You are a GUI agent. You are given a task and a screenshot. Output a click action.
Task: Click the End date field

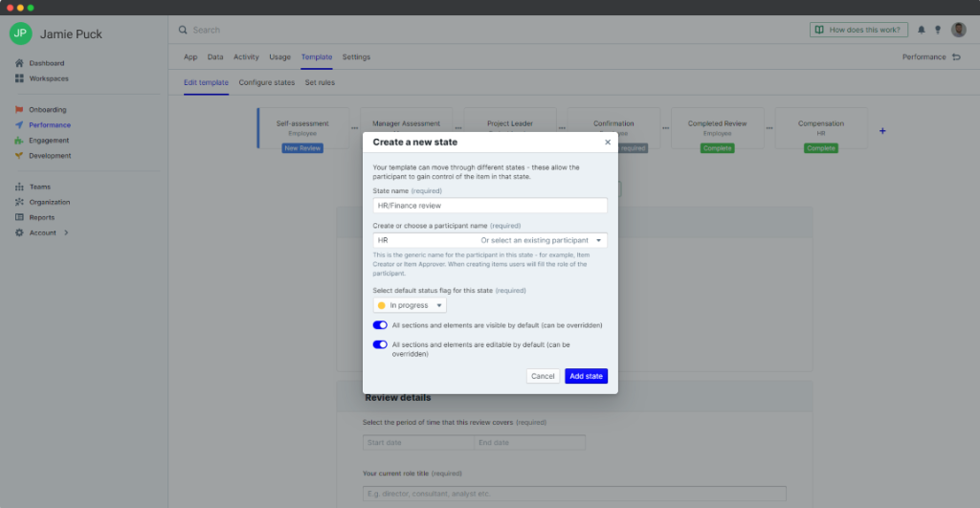(529, 442)
